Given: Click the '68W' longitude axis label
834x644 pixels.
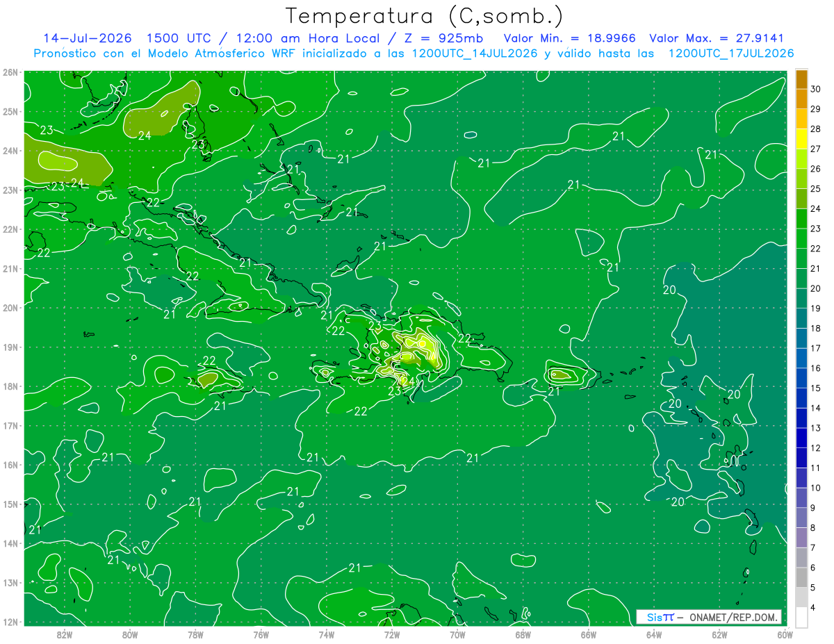Looking at the screenshot, I should click(x=523, y=634).
